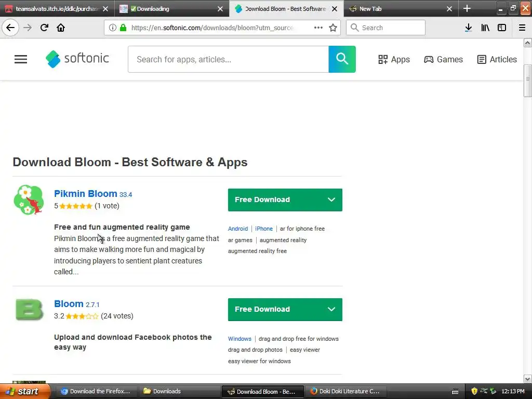Image resolution: width=532 pixels, height=399 pixels.
Task: Expand Bloom 2.7.1 Free Download chevron
Action: coord(331,309)
